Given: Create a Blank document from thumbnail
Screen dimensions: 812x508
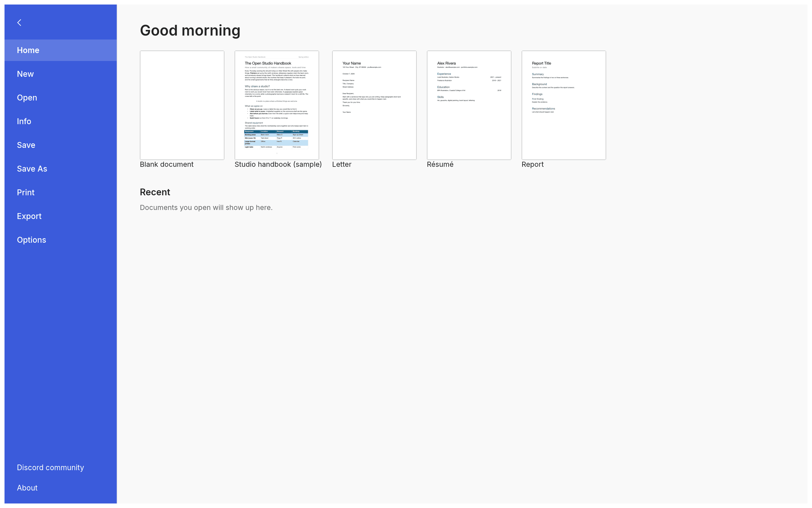Looking at the screenshot, I should (x=182, y=105).
